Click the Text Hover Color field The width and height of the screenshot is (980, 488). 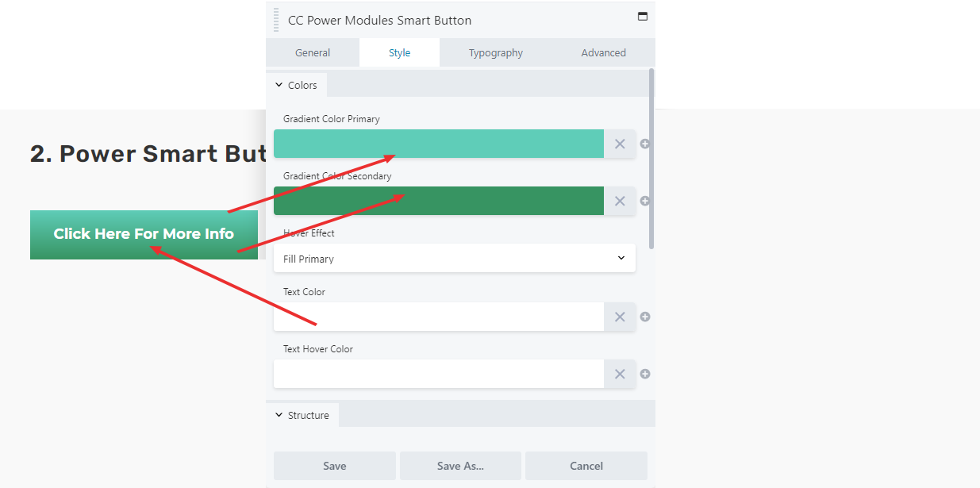click(439, 374)
